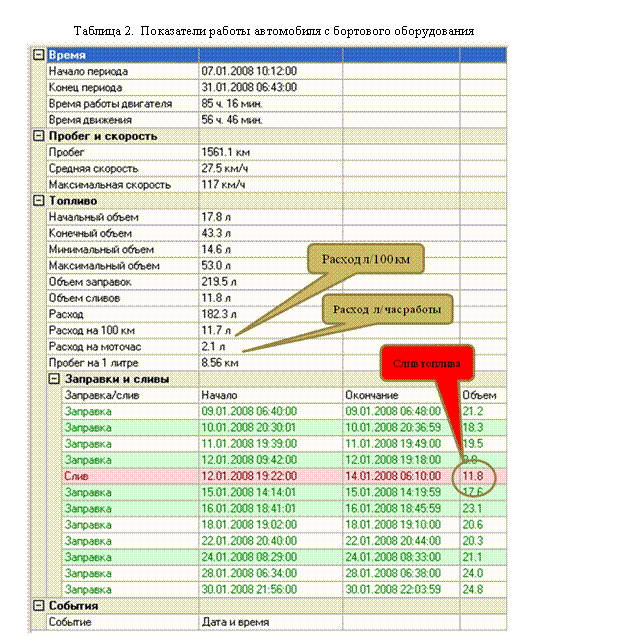Screen dimensions: 642x644
Task: Collapse the Заправки и сливы subsection
Action: (54, 379)
